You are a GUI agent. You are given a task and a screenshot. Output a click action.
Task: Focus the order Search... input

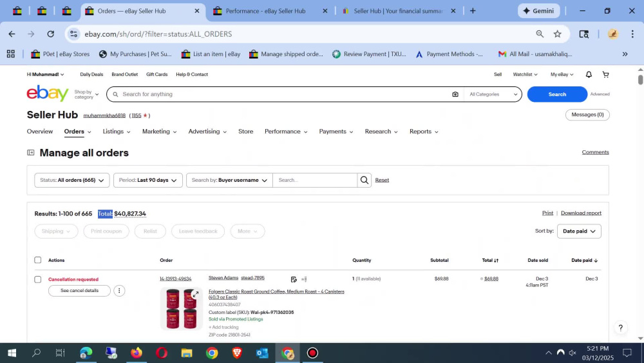click(x=315, y=180)
